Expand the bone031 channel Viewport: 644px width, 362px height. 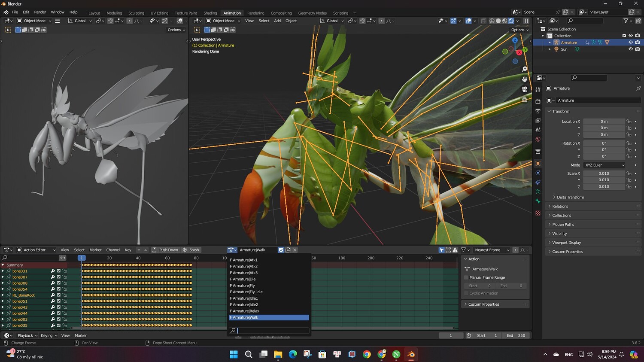point(3,271)
